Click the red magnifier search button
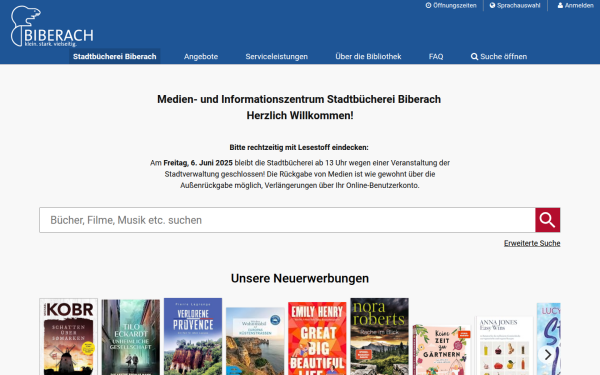 [548, 220]
